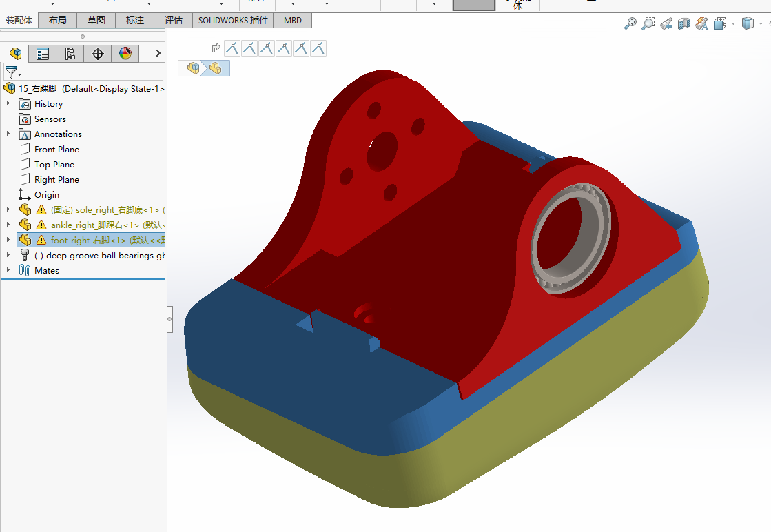Switch to the MBD tab
Image resolution: width=771 pixels, height=532 pixels.
pos(293,20)
